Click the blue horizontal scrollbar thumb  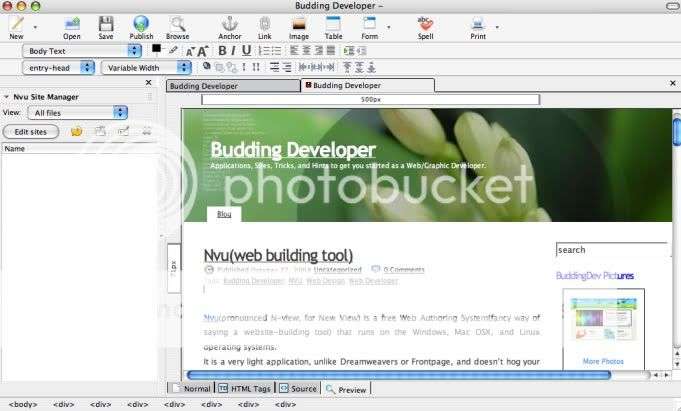[x=399, y=375]
